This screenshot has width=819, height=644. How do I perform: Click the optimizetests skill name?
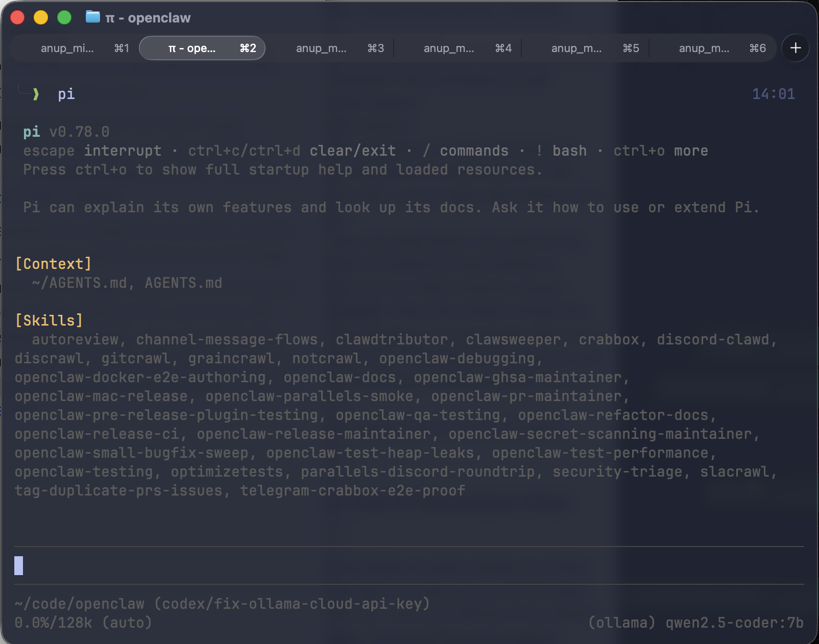(x=227, y=472)
